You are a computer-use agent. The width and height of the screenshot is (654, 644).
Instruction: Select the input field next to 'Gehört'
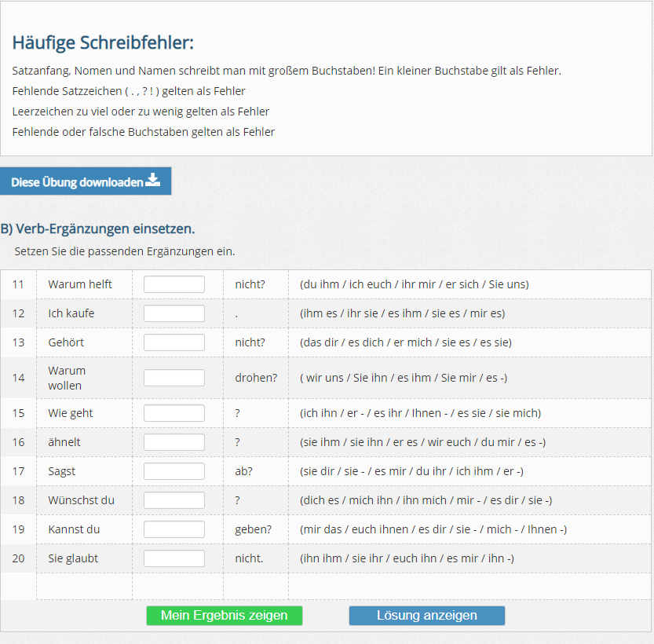(x=174, y=342)
